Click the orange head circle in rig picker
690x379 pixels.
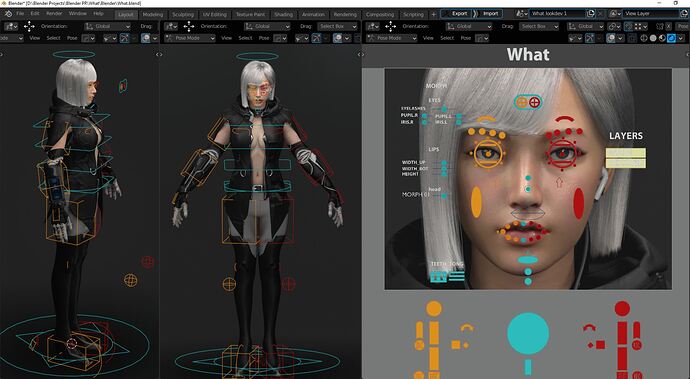(434, 309)
